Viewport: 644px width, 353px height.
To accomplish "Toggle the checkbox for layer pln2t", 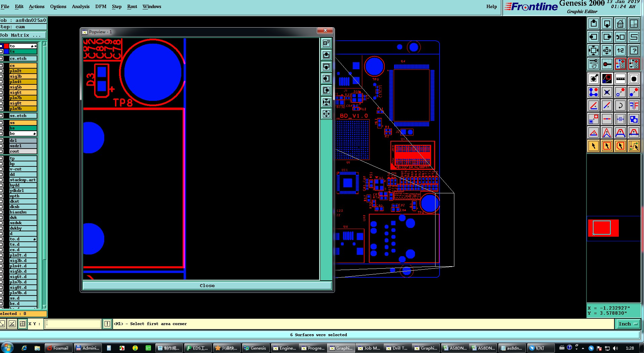I will click(x=1, y=71).
